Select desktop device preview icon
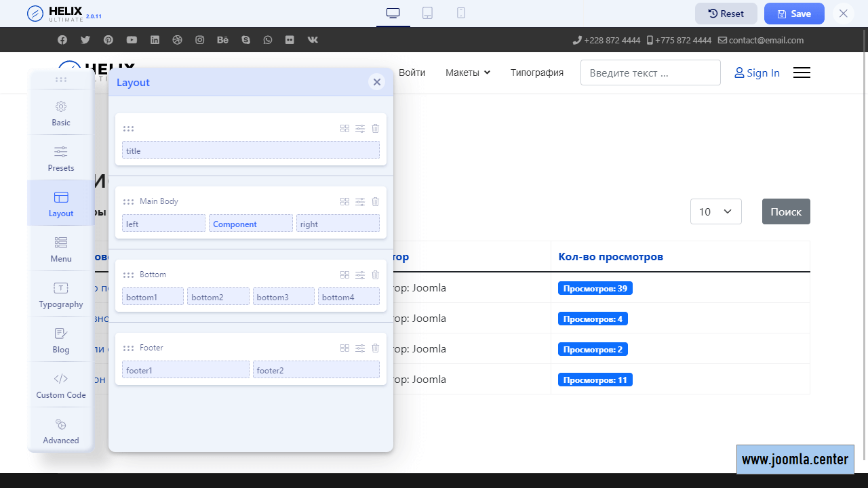 click(x=393, y=13)
